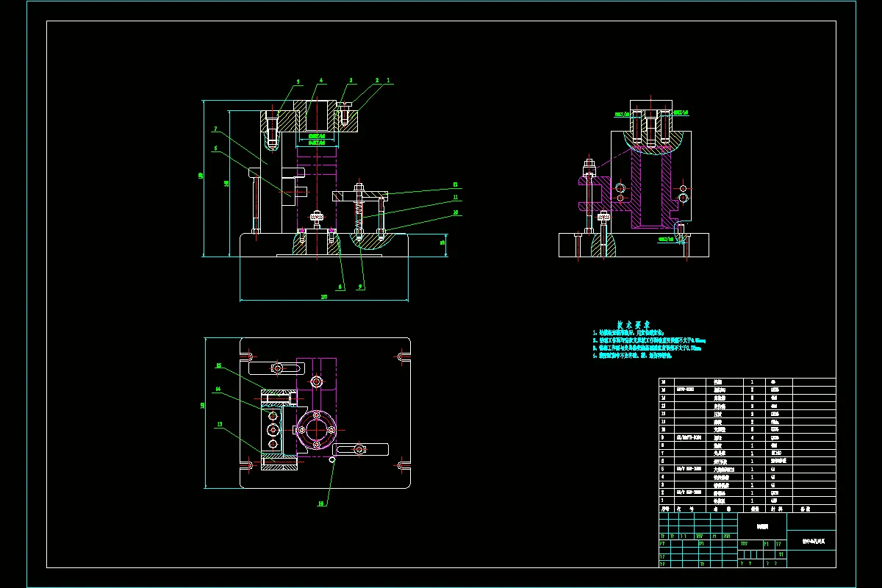This screenshot has height=588, width=882.
Task: Pick balloon number 8 below front view
Action: pos(340,287)
